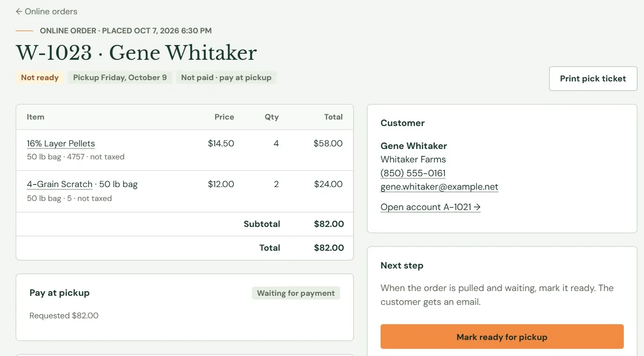Email gene.whitaker@example.net
The width and height of the screenshot is (644, 356).
tap(439, 187)
